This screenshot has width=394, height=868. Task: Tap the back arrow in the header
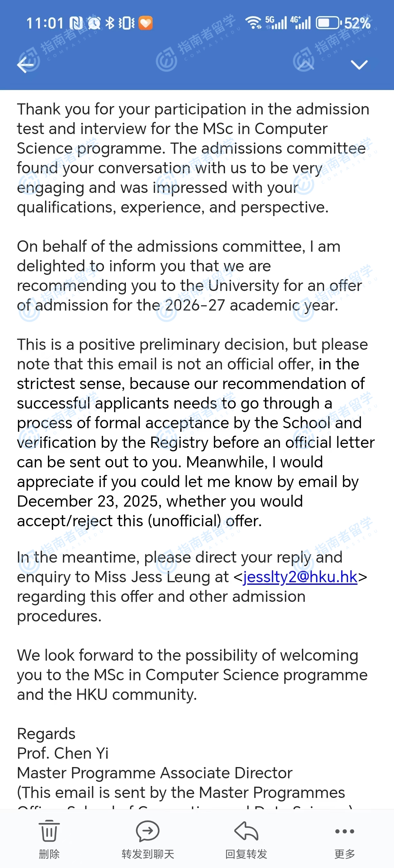coord(26,64)
